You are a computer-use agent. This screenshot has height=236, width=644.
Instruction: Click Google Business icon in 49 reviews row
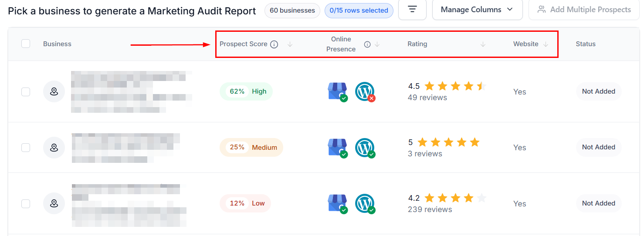[x=338, y=92]
